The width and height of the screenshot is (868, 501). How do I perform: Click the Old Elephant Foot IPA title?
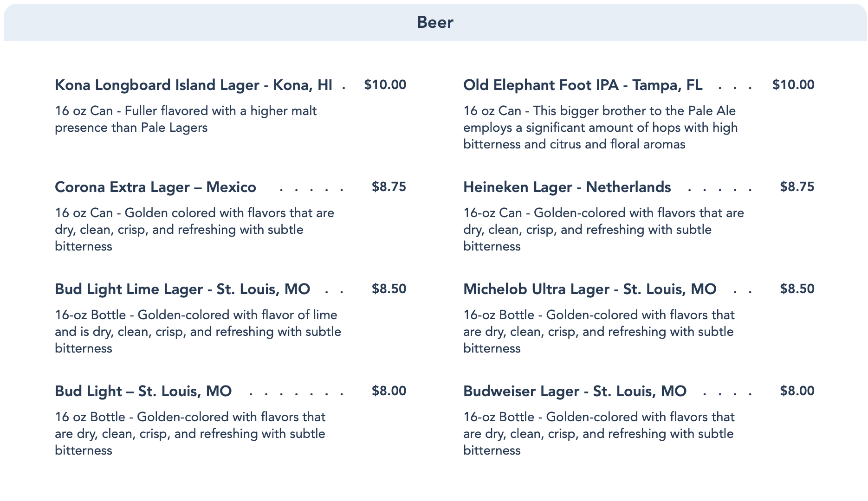click(x=583, y=85)
